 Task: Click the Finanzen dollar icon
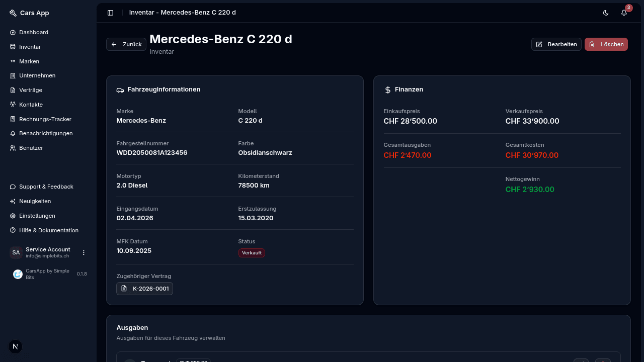(x=388, y=89)
